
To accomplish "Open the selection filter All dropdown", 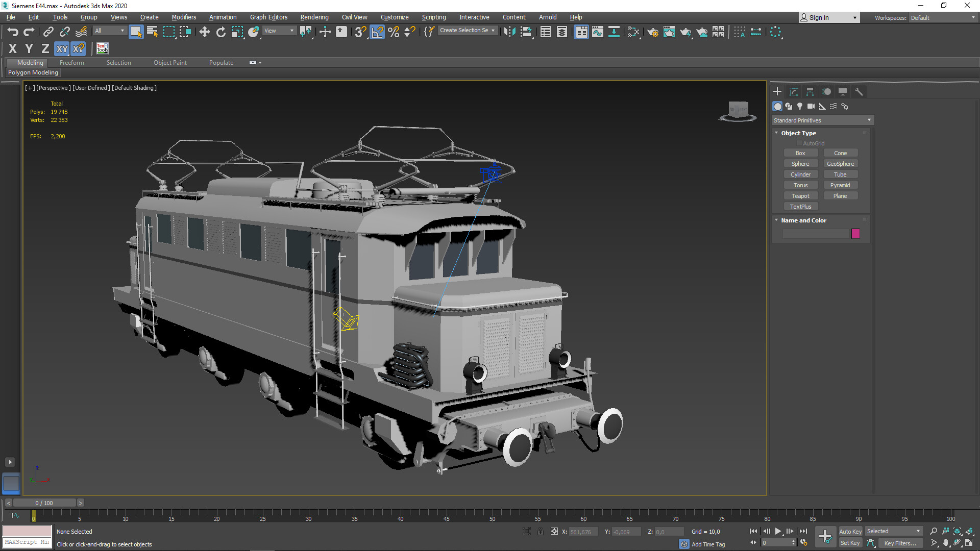I will tap(109, 31).
